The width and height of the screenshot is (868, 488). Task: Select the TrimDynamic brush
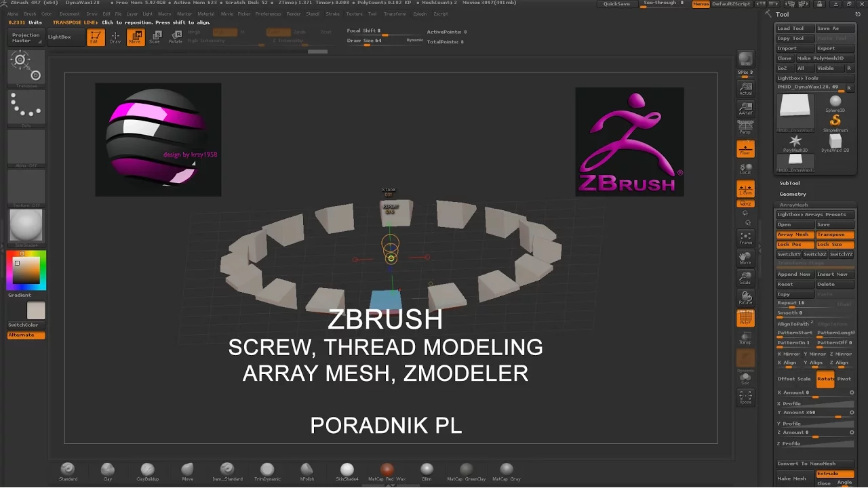(267, 471)
